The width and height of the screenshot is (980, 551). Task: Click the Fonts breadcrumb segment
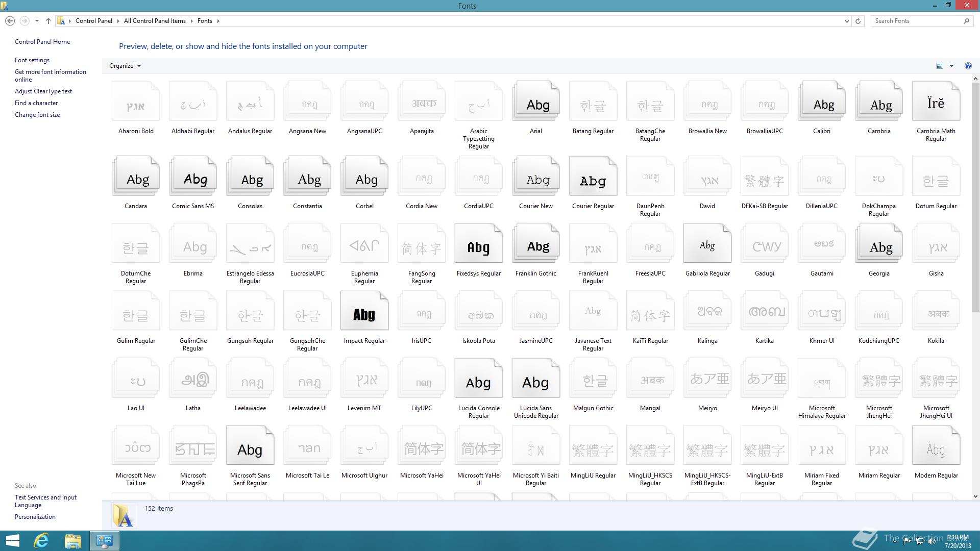(x=205, y=21)
